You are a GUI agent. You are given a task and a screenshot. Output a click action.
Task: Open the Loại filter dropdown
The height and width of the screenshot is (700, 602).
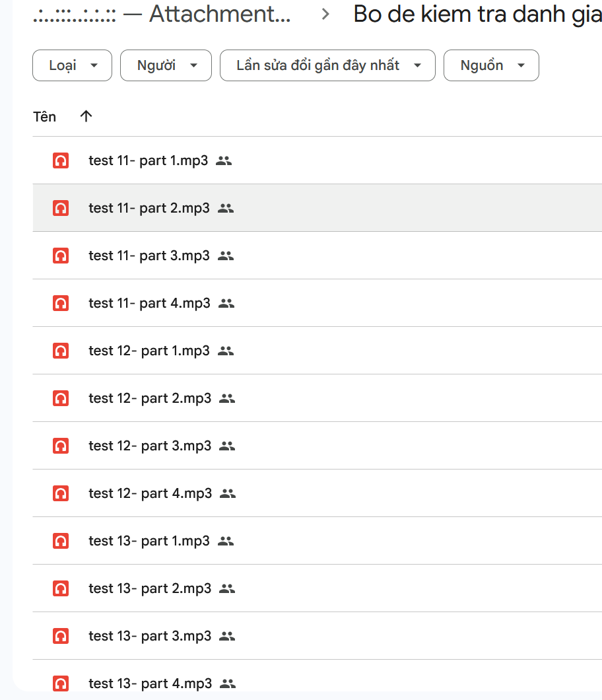[x=72, y=65]
